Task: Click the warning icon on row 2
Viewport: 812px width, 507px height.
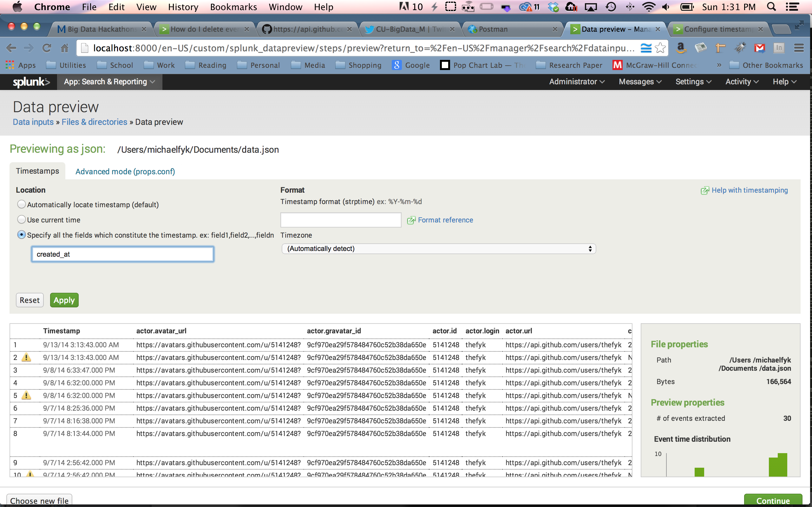Action: [26, 357]
